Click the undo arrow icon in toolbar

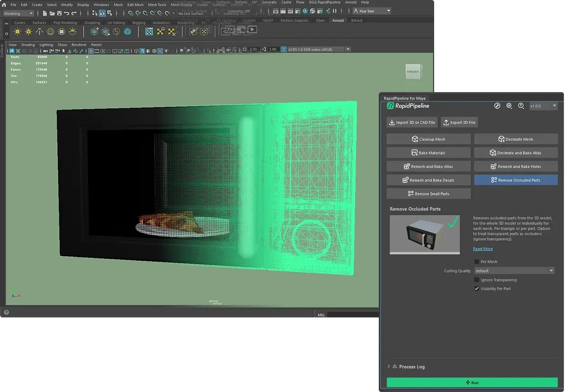[x=67, y=13]
